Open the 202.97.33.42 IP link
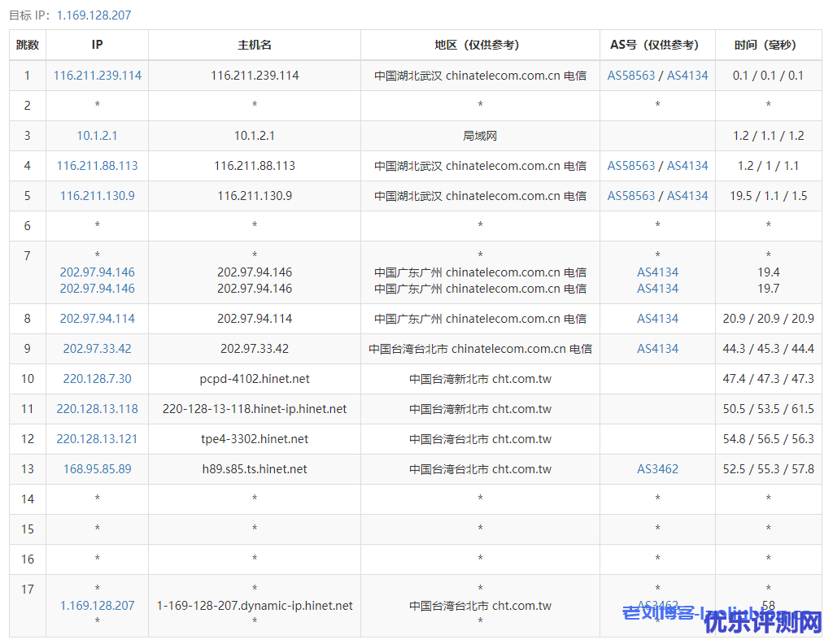 [x=98, y=349]
